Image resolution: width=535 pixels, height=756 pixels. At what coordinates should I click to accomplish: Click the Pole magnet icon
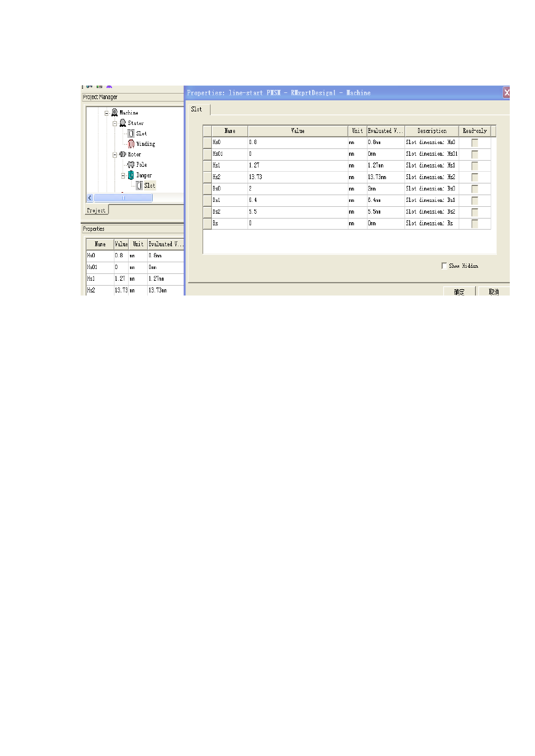pyautogui.click(x=131, y=165)
